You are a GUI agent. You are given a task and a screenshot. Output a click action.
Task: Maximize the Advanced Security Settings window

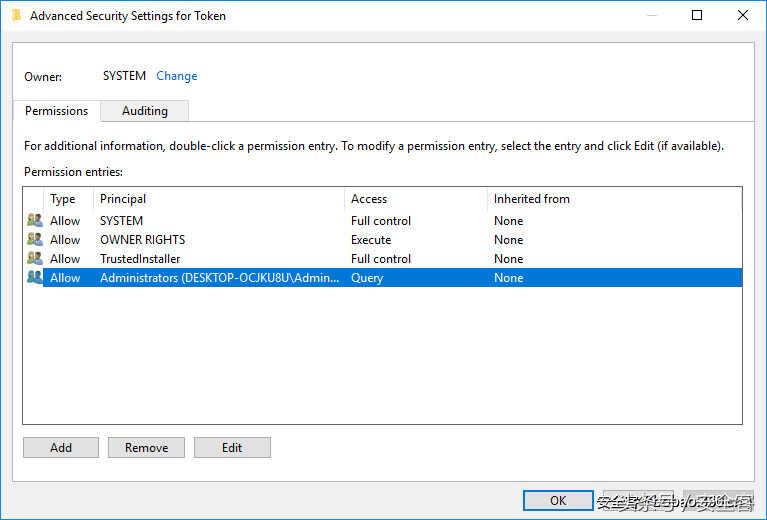click(697, 16)
